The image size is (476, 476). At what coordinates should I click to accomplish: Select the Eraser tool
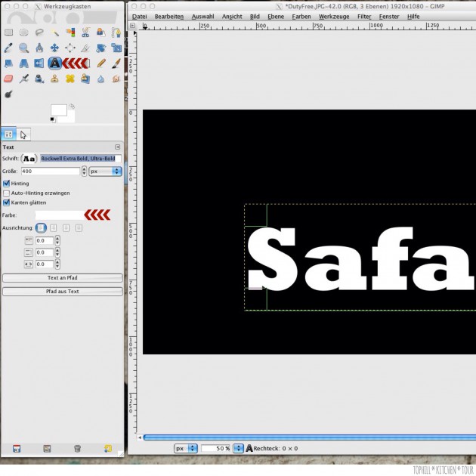point(8,79)
